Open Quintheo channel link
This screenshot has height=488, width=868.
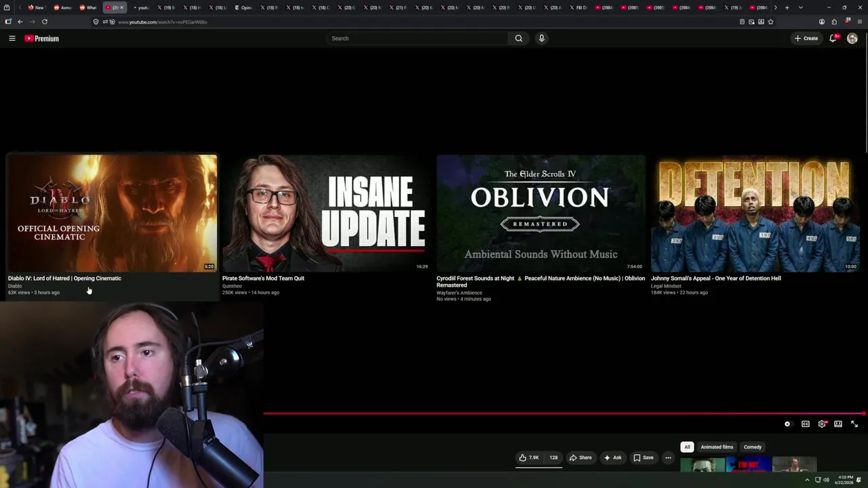[x=232, y=286]
